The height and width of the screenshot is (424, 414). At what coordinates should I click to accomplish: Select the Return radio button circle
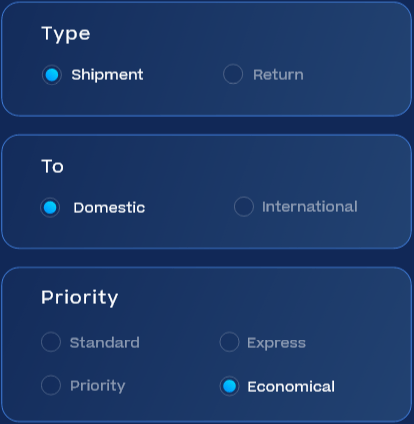pos(233,74)
